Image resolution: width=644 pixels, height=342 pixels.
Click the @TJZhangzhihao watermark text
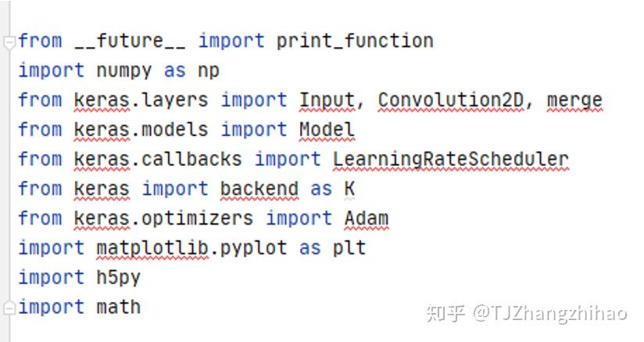[550, 314]
